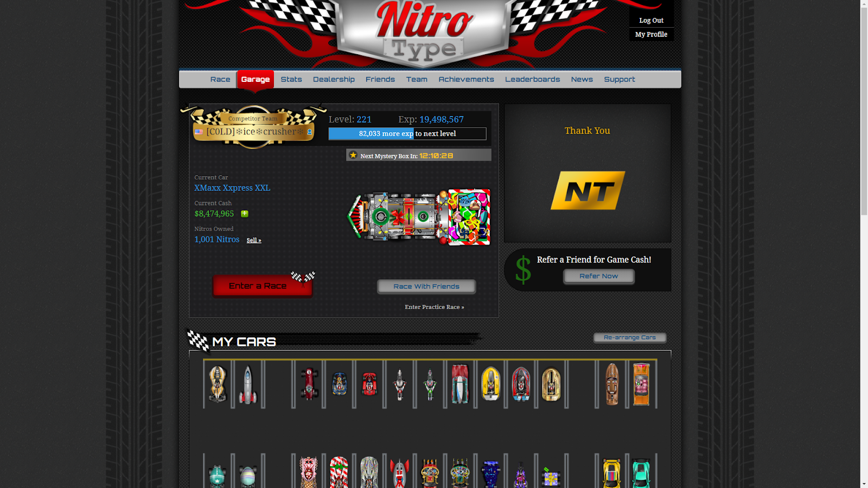Select the silver rocket car in My Cars
Image resolution: width=868 pixels, height=488 pixels.
248,384
